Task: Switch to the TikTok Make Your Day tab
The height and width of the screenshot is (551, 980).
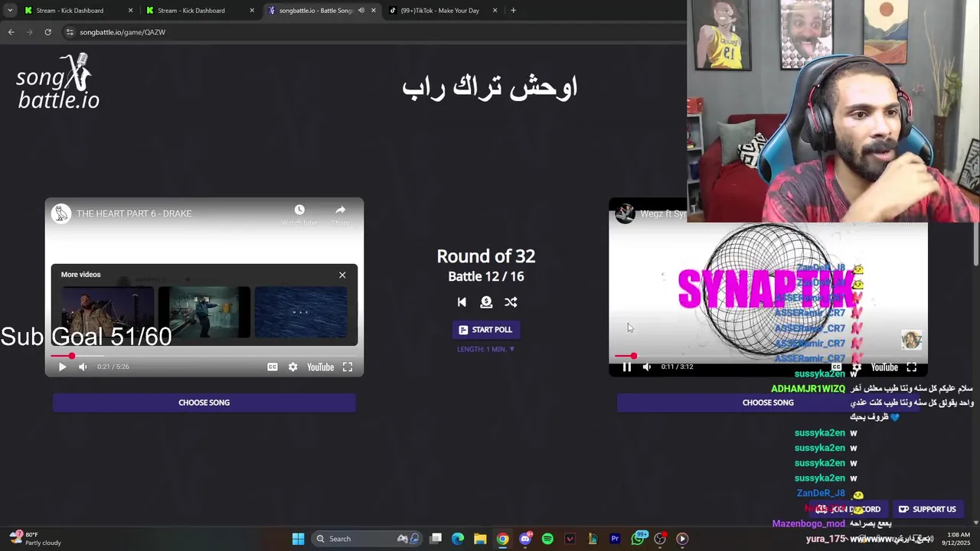Action: (440, 11)
